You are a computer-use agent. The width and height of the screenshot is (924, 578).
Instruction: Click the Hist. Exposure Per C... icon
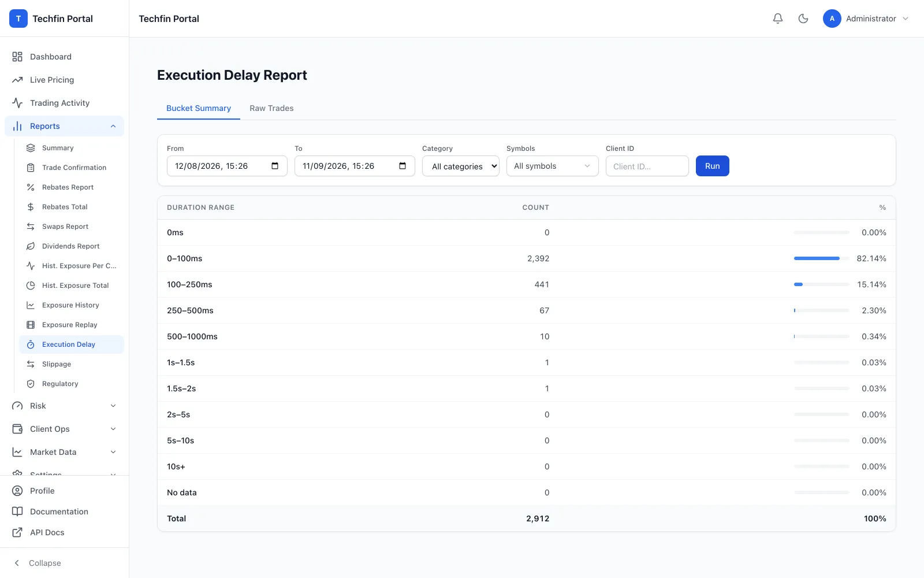[31, 266]
